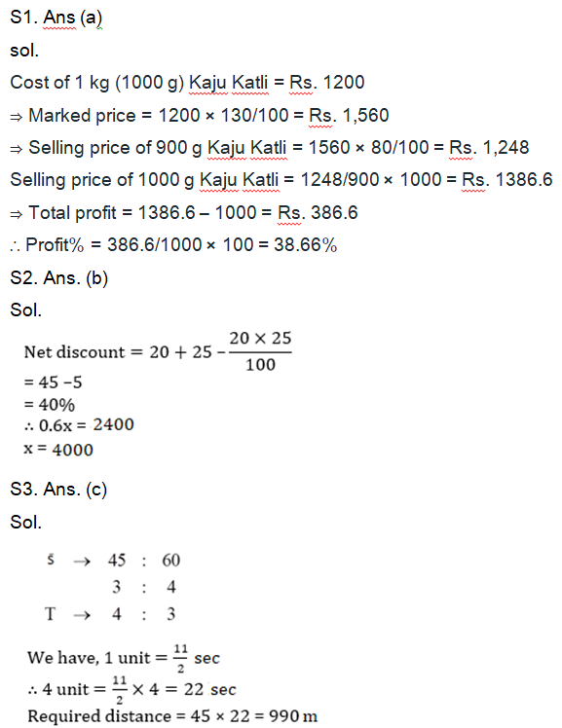Click the 'Net discount' formula text
Image resolution: width=562 pixels, height=728 pixels.
[74, 352]
